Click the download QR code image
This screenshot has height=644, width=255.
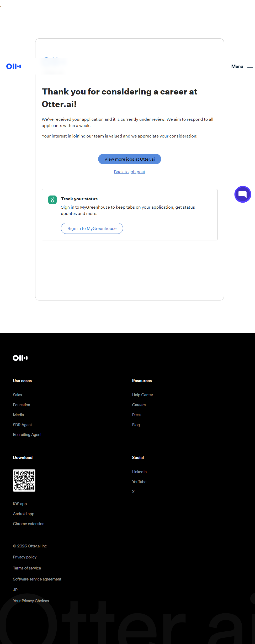click(24, 481)
